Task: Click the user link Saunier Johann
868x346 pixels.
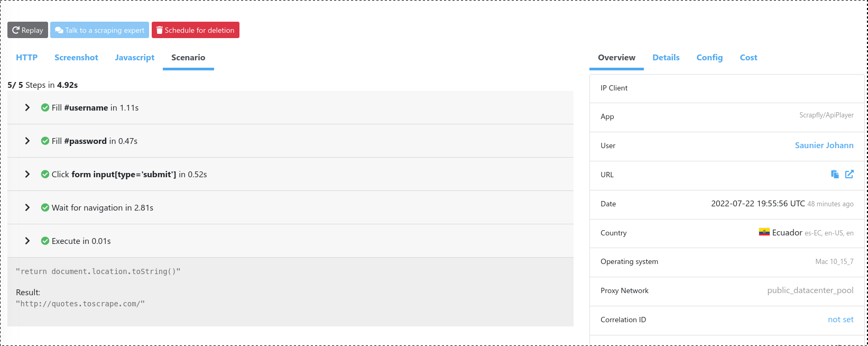Action: click(824, 145)
